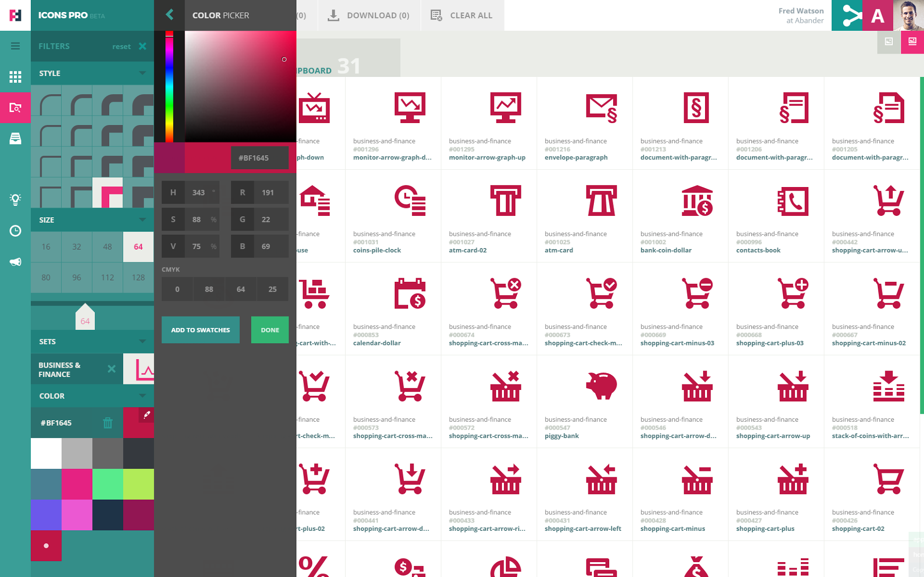Viewport: 924px width, 577px height.
Task: Click the hue spectrum slider
Action: point(169,87)
